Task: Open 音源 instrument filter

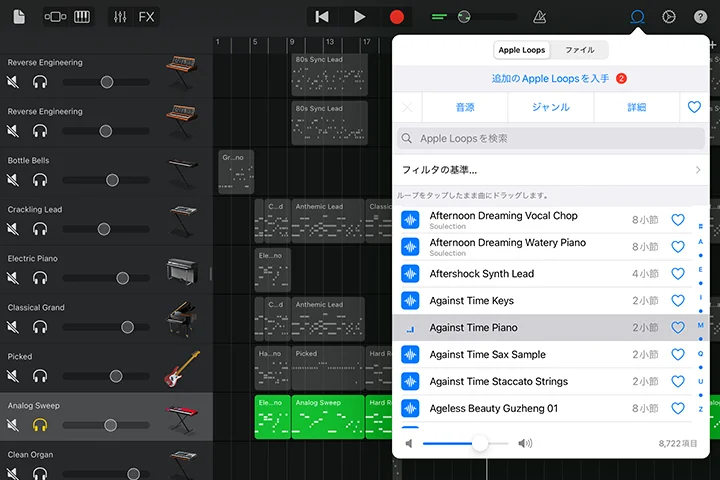Action: point(465,107)
